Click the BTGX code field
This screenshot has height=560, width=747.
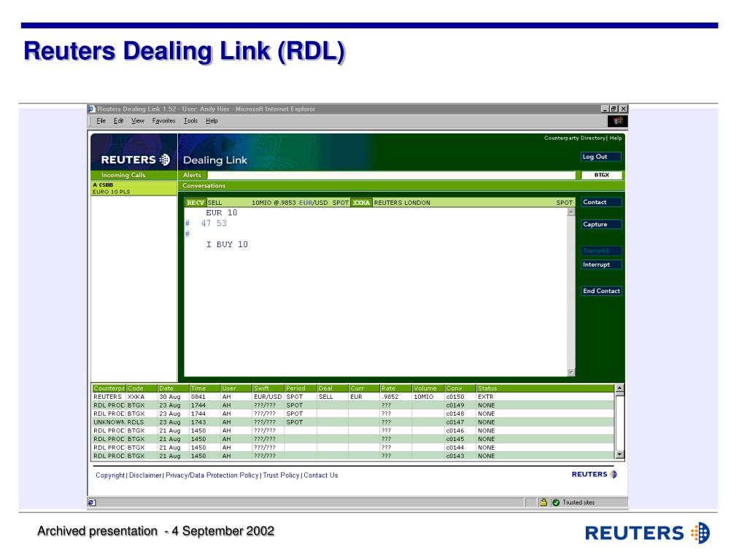[x=602, y=175]
